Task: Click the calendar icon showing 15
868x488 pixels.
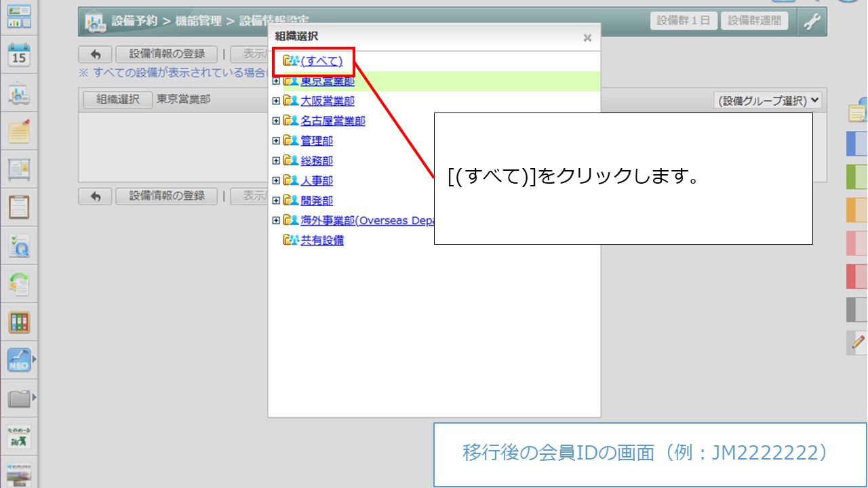Action: (19, 54)
